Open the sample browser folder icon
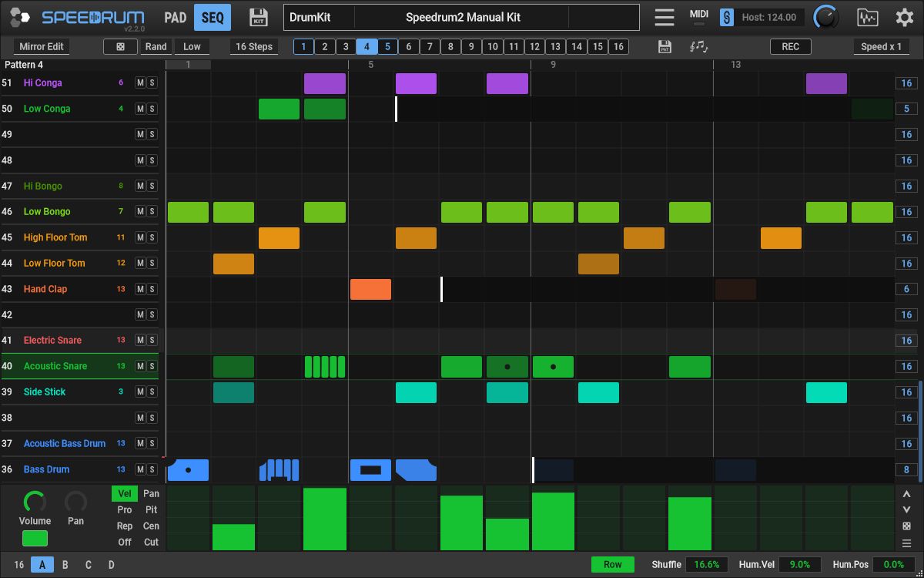The image size is (924, 578). [x=867, y=17]
